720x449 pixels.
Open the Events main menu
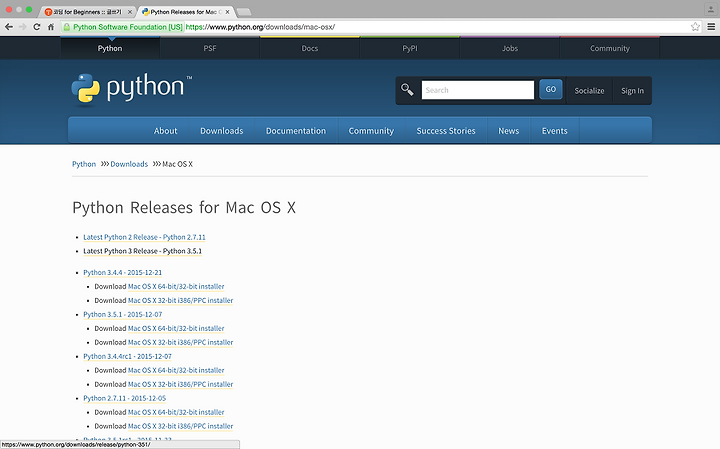click(554, 131)
